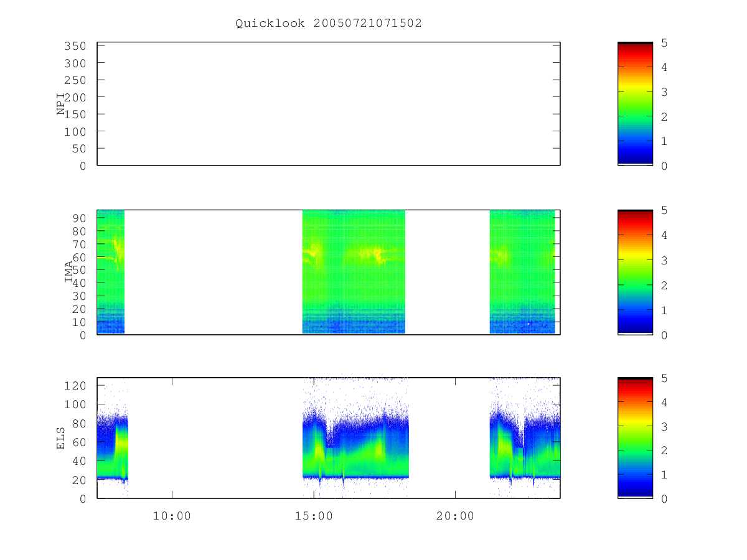The width and height of the screenshot is (747, 560).
Task: Click the first IMA data block near 08:00
Action: pos(111,272)
